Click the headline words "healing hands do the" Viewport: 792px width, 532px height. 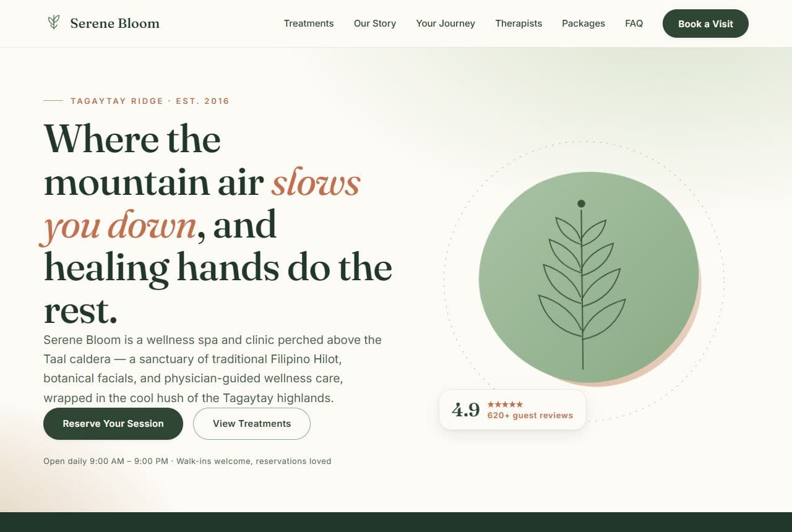pos(218,267)
